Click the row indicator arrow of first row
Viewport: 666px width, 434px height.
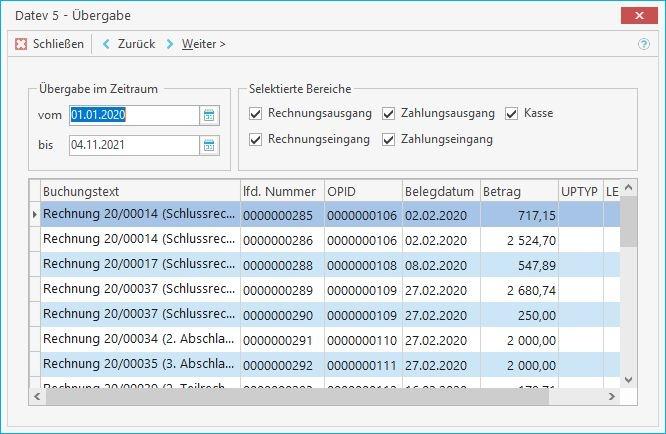pyautogui.click(x=35, y=214)
